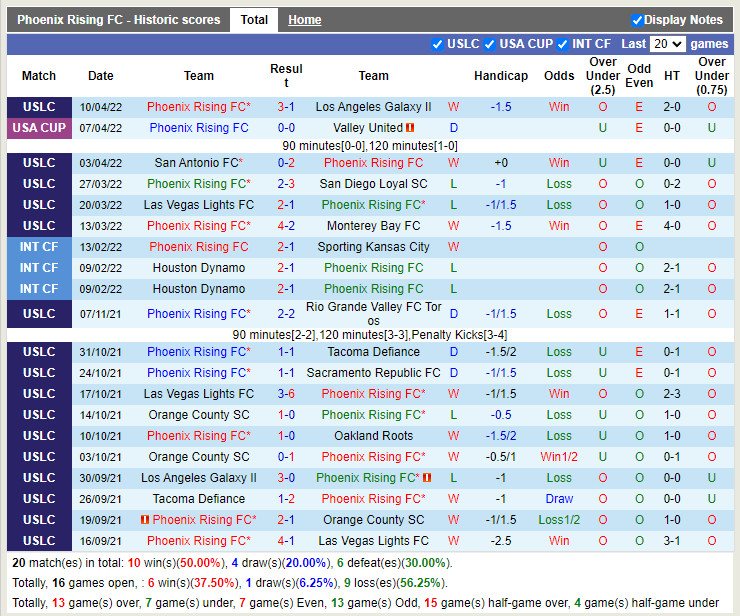740x616 pixels.
Task: Open the San Diego Loyal SC team link
Action: (373, 184)
